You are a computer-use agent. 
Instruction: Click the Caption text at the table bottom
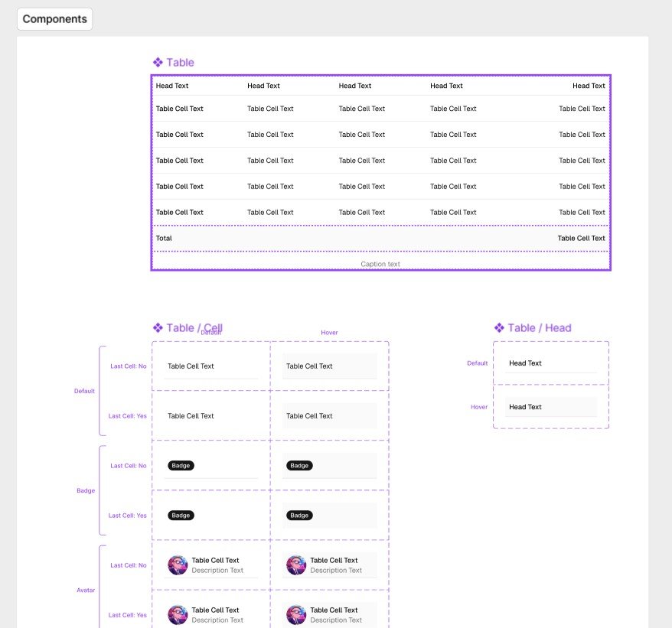380,264
